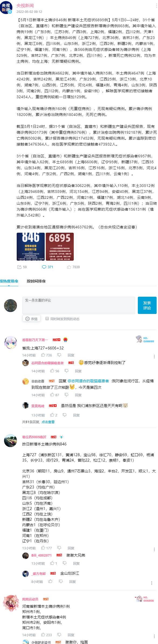Like the post with 7039 thumbs-up
Image resolution: width=158 pixels, height=644 pixels.
pos(69,267)
